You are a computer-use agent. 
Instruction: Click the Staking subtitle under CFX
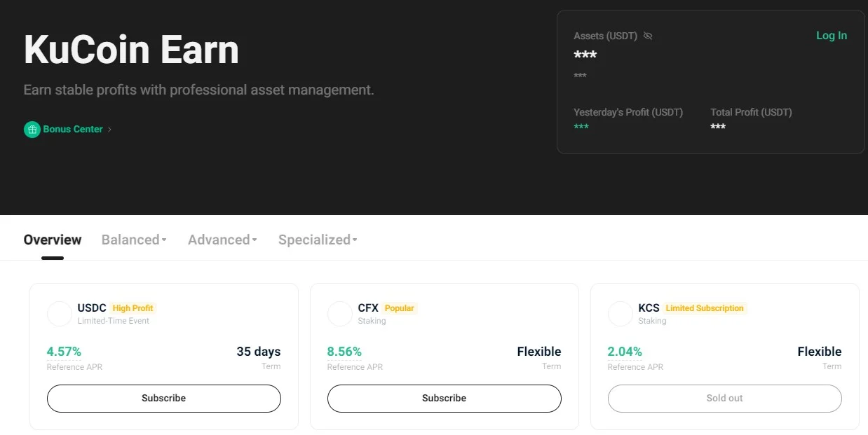click(372, 321)
